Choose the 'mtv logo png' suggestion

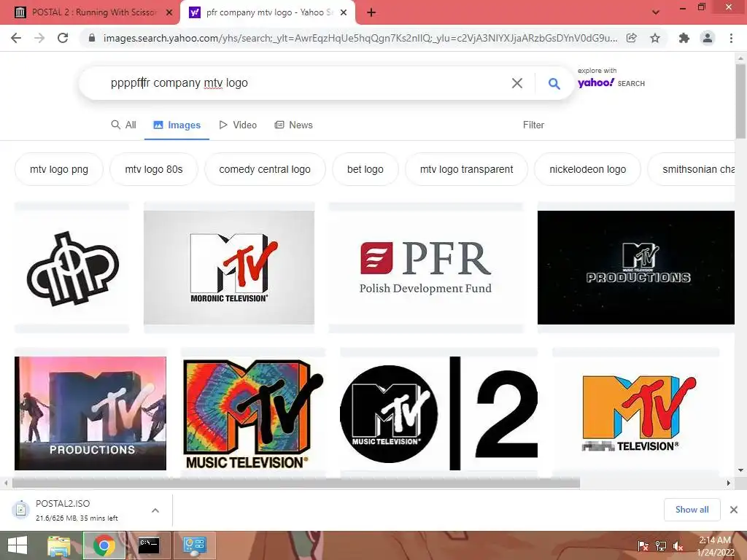coord(58,169)
